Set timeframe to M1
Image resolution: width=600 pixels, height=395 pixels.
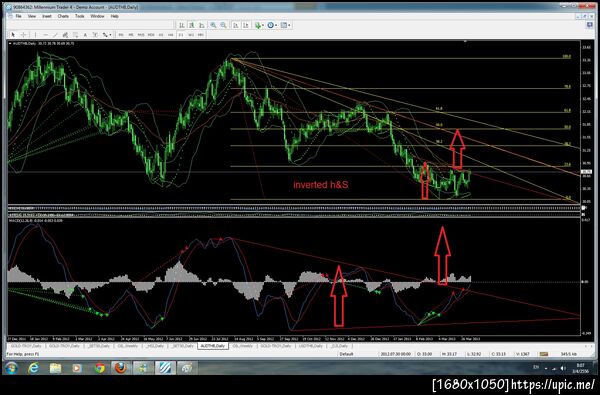coord(121,35)
